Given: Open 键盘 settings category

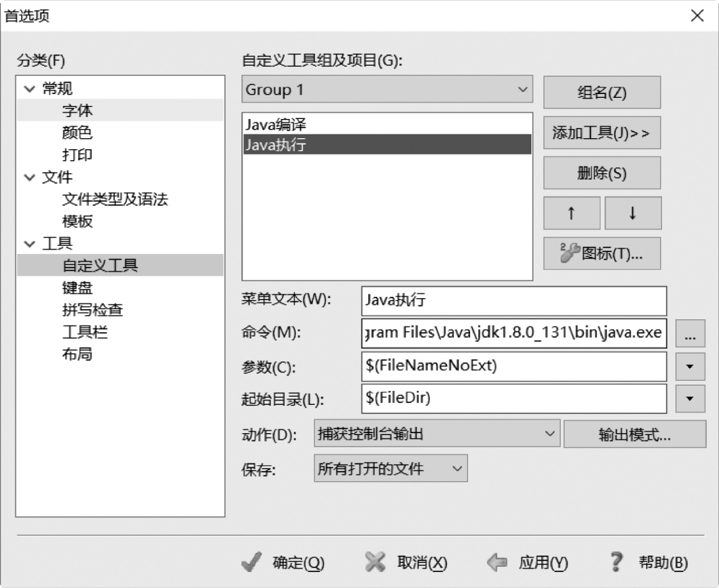Looking at the screenshot, I should tap(77, 288).
